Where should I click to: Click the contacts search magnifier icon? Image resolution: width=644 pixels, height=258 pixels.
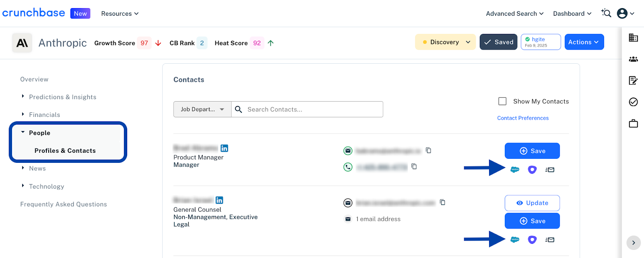(238, 109)
